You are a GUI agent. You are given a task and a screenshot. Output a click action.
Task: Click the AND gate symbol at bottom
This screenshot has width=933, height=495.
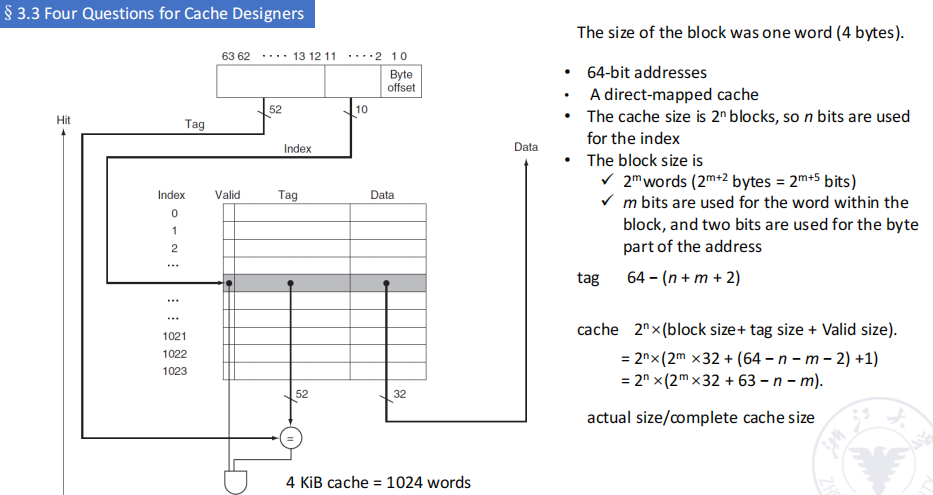[235, 481]
